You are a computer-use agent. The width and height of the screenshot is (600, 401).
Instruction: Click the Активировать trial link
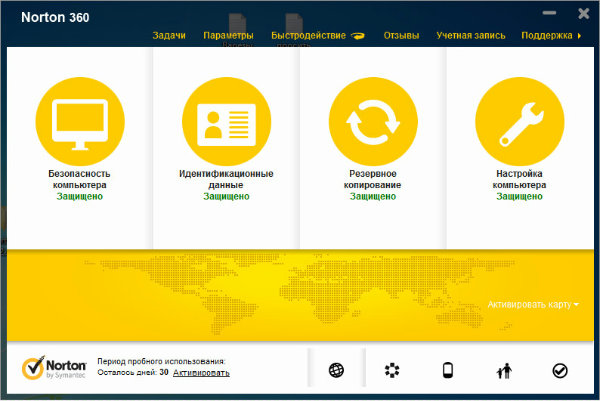coord(201,373)
